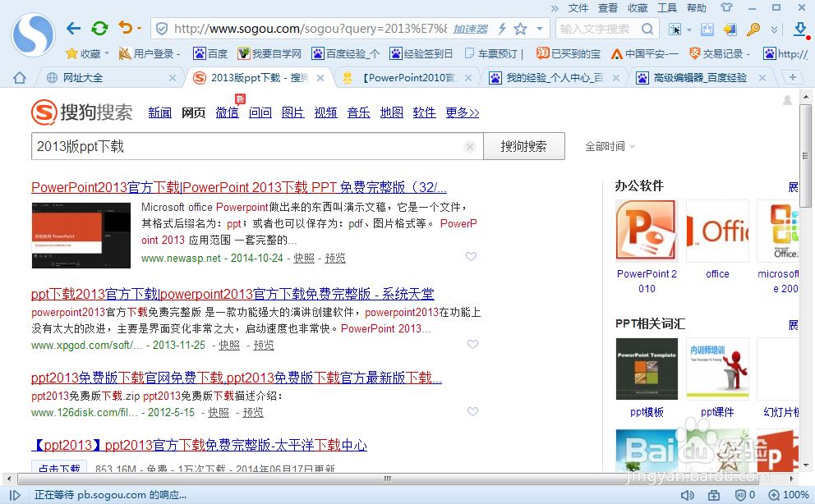The width and height of the screenshot is (815, 504).
Task: Open the ad blocker in the status bar
Action: coord(740,496)
